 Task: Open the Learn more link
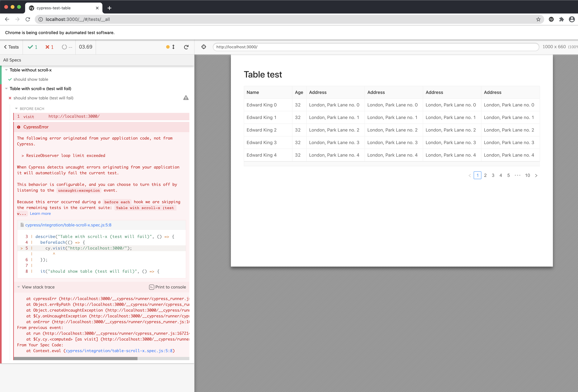click(x=40, y=213)
